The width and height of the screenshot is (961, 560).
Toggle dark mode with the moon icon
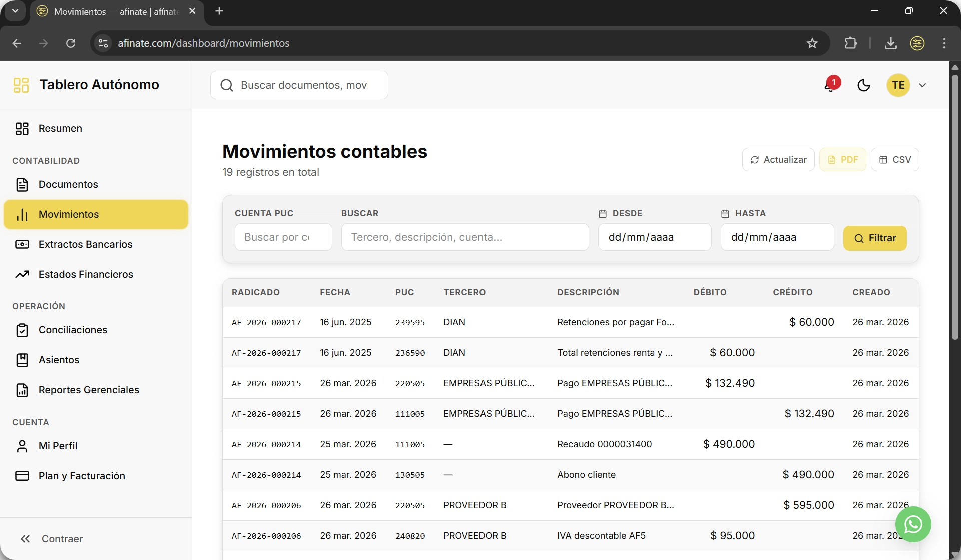click(x=864, y=85)
